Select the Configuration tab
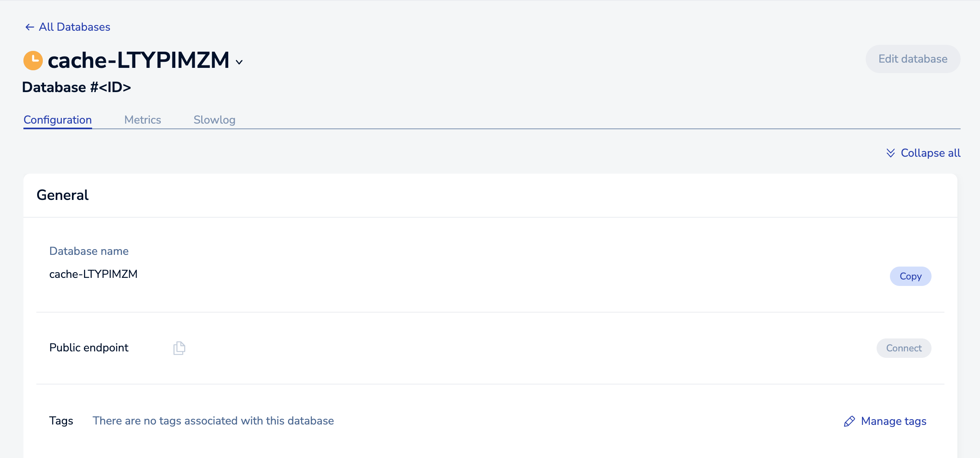 click(x=58, y=120)
